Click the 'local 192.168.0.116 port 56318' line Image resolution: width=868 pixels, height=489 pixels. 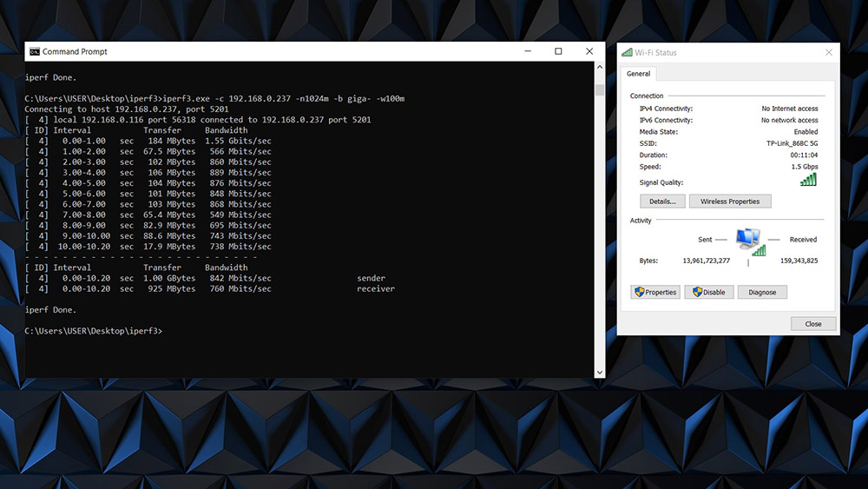click(198, 120)
